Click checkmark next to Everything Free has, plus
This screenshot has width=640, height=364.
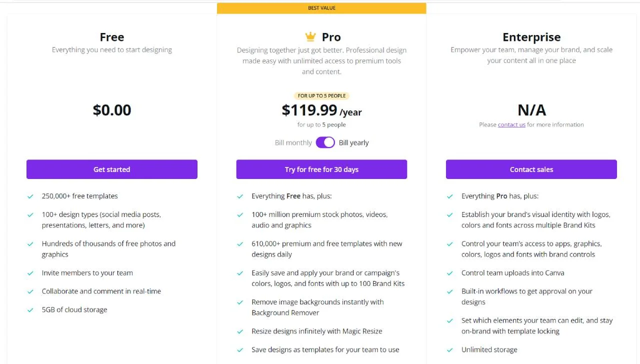(x=240, y=196)
